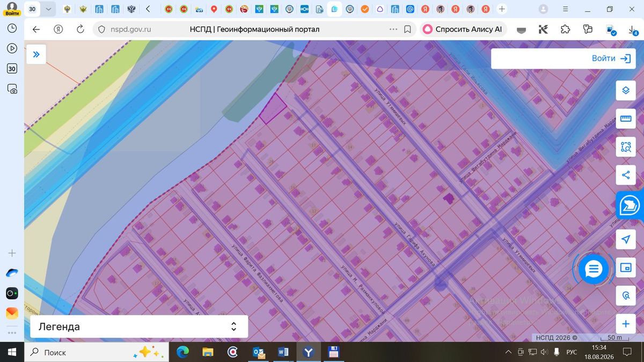Click browser back arrow

36,29
